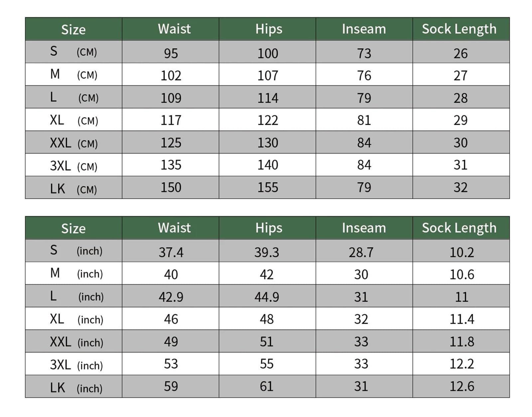The image size is (532, 417).
Task: Select the hips value 44.9 for size L
Action: (267, 297)
